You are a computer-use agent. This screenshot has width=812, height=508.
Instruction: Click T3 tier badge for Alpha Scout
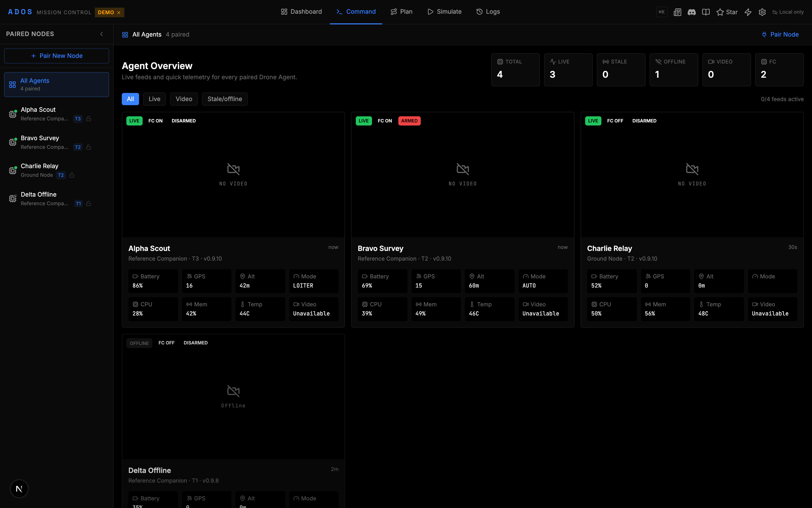pyautogui.click(x=78, y=119)
